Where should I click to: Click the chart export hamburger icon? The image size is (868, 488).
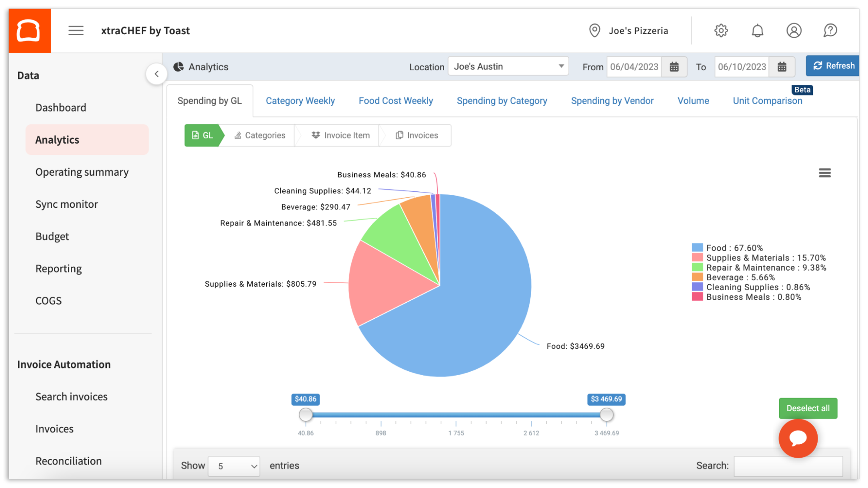click(x=825, y=173)
